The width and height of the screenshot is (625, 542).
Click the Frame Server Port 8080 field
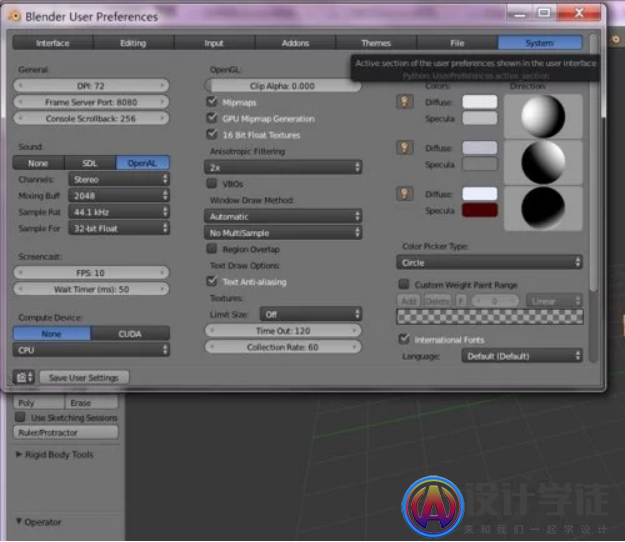[91, 102]
